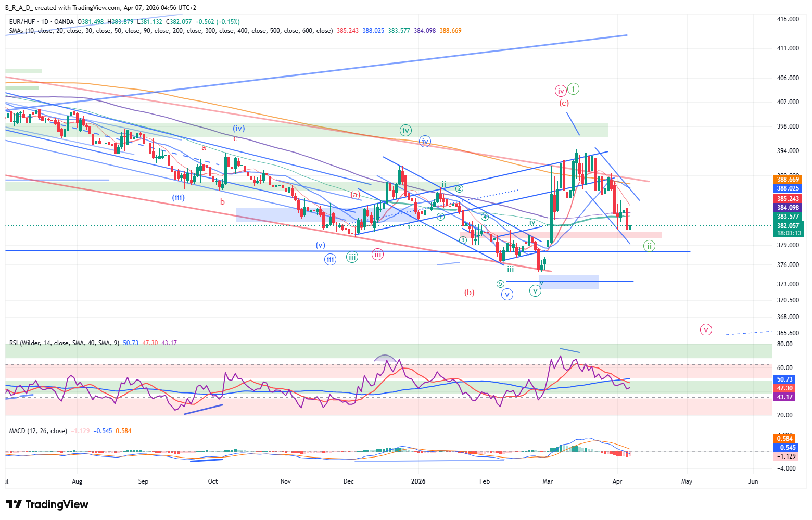
Task: Select the green circled i wave label
Action: tap(573, 88)
